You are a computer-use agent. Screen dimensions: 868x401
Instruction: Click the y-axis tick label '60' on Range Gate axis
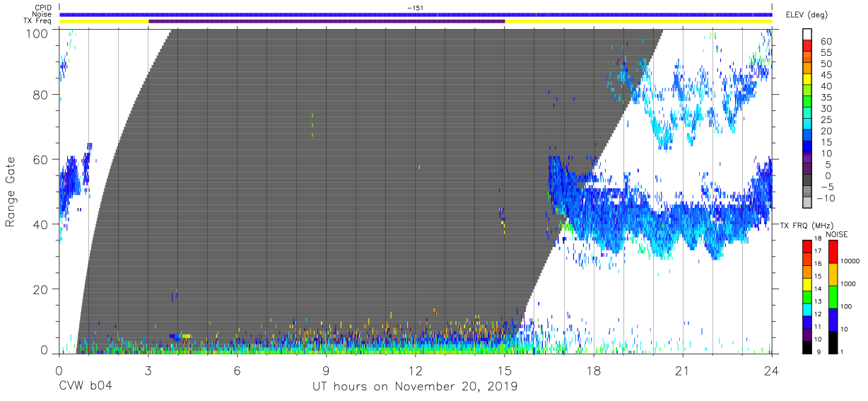pyautogui.click(x=41, y=159)
